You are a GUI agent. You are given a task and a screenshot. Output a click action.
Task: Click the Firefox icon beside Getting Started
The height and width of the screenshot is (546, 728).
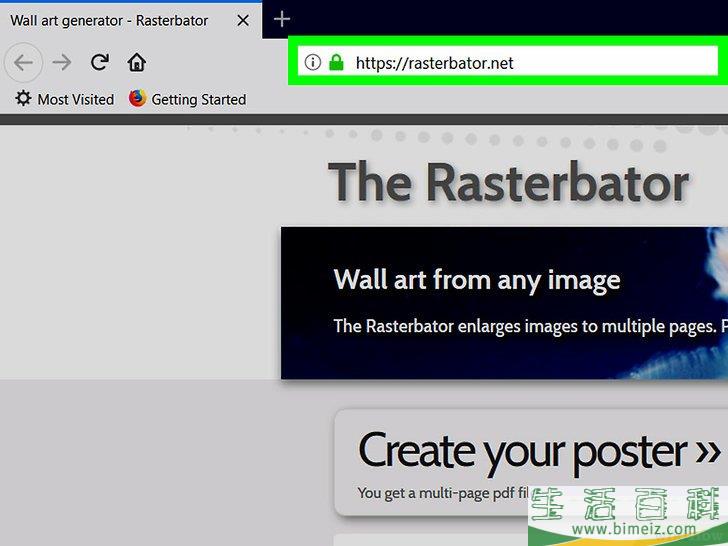point(137,98)
